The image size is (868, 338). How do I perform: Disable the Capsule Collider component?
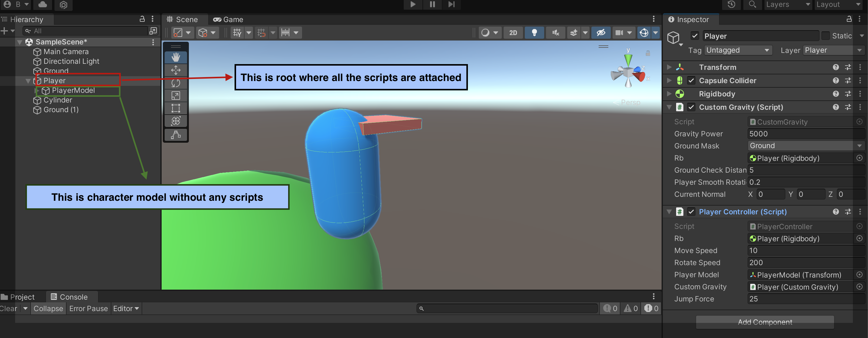click(692, 80)
